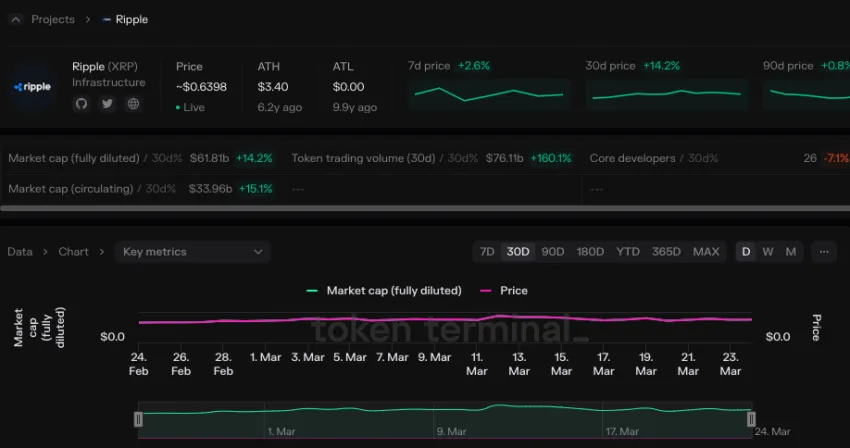Click the 1. Mar marker in navigator
This screenshot has height=448, width=850.
(x=281, y=432)
